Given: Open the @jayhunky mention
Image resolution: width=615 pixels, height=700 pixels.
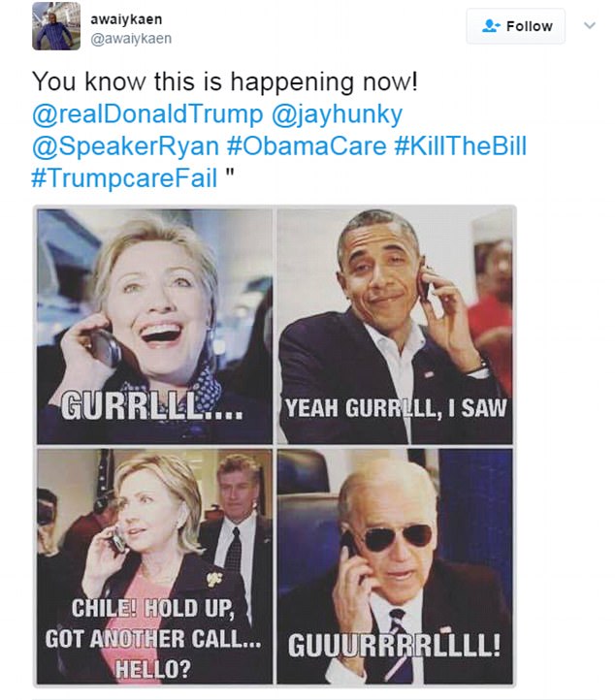Looking at the screenshot, I should pyautogui.click(x=338, y=114).
